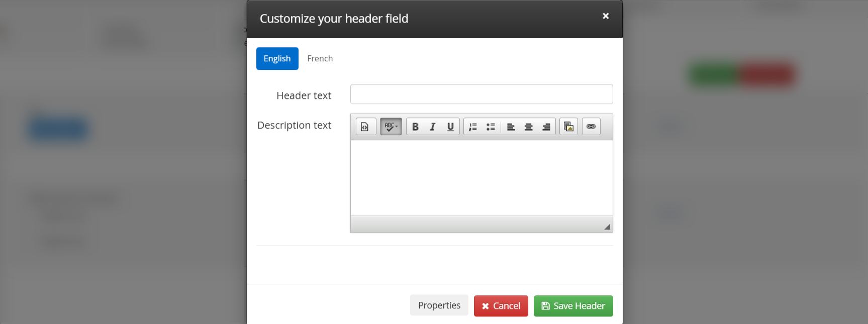Click the editor resize handle
Viewport: 868px width, 324px height.
point(607,227)
